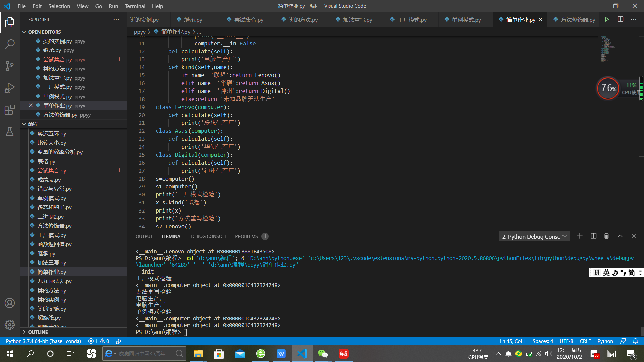
Task: Change end of line sequence CRLF
Action: tap(585, 341)
